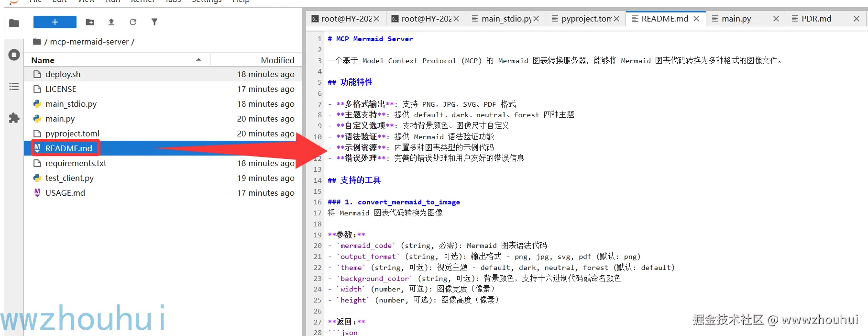Screen dimensions: 868x336
Task: Open mcp-mermaid-server breadcrumb folder
Action: (89, 42)
